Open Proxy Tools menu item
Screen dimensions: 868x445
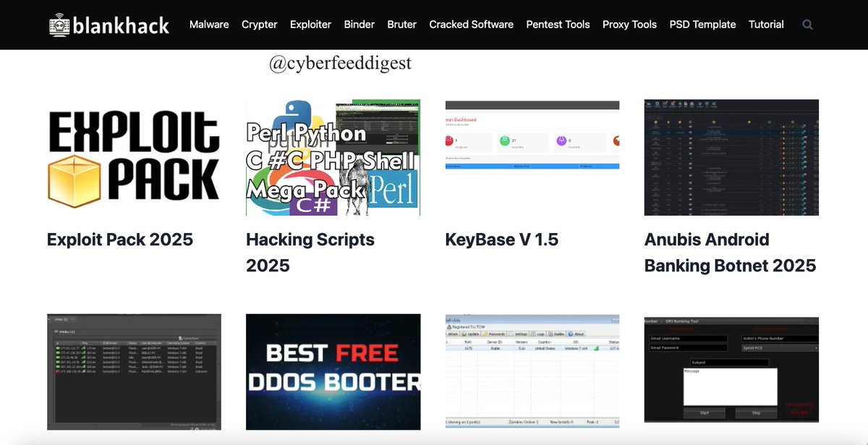(x=630, y=25)
